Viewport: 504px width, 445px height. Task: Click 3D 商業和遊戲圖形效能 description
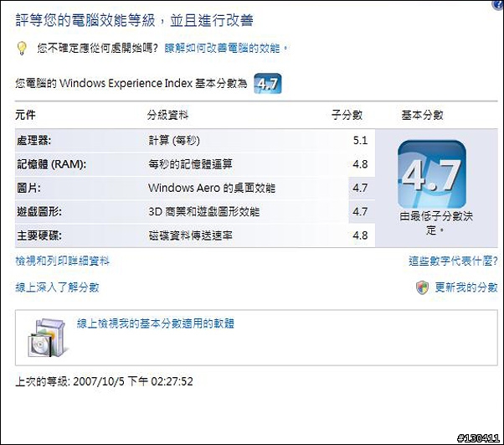[x=203, y=212]
